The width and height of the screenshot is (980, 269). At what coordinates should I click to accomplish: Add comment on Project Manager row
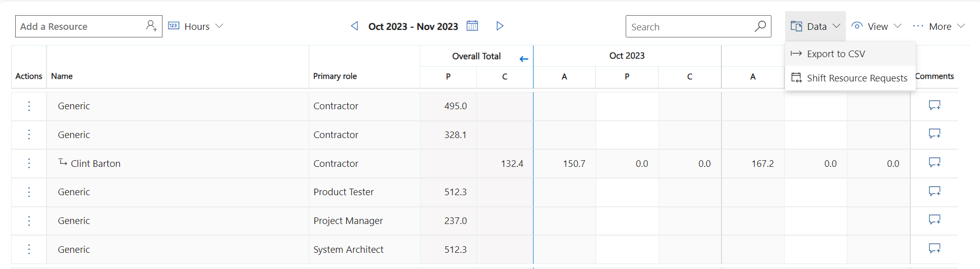point(934,219)
